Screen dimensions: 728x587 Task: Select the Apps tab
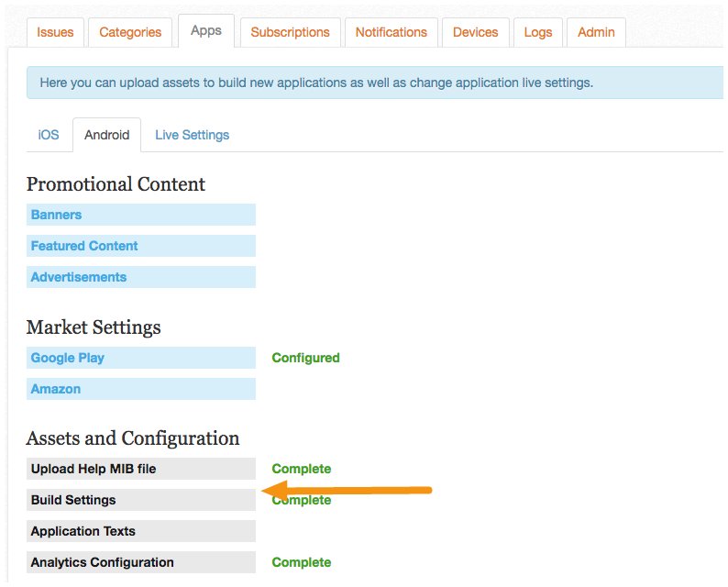tap(206, 30)
